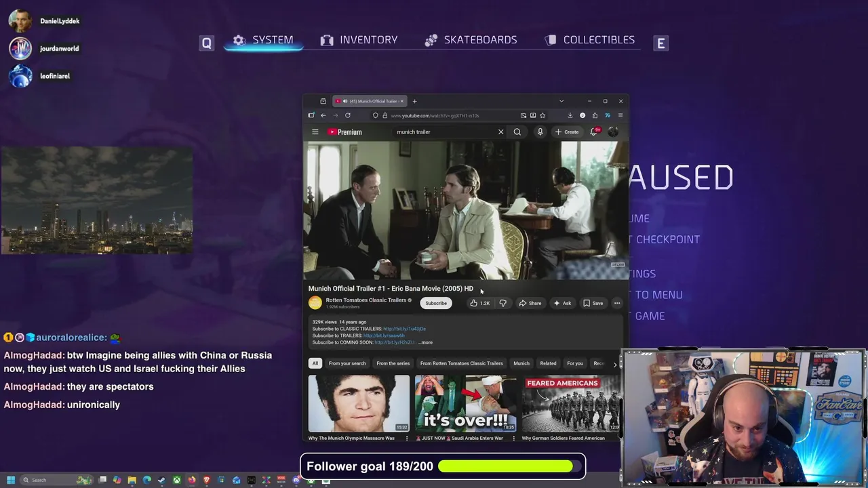Open the FEARED AMERICANS video thumbnail

pyautogui.click(x=571, y=403)
